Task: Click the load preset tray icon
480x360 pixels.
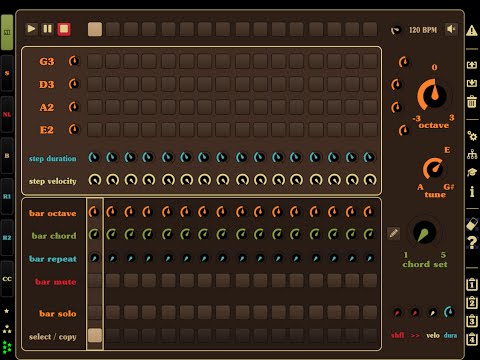Action: point(472,65)
